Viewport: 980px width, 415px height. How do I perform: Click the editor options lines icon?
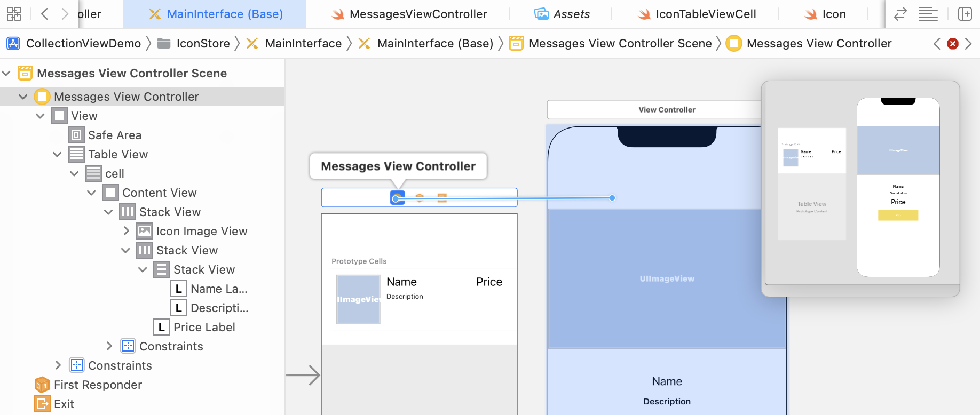pyautogui.click(x=928, y=14)
